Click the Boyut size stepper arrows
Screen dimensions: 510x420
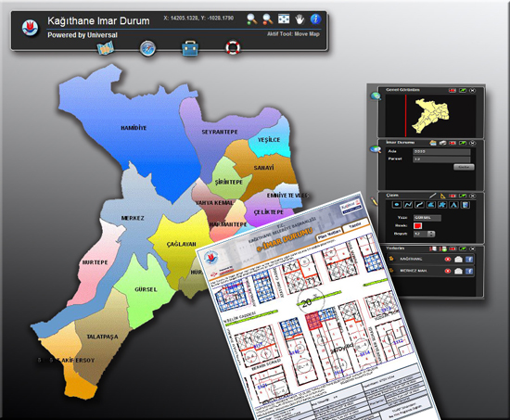pos(431,234)
